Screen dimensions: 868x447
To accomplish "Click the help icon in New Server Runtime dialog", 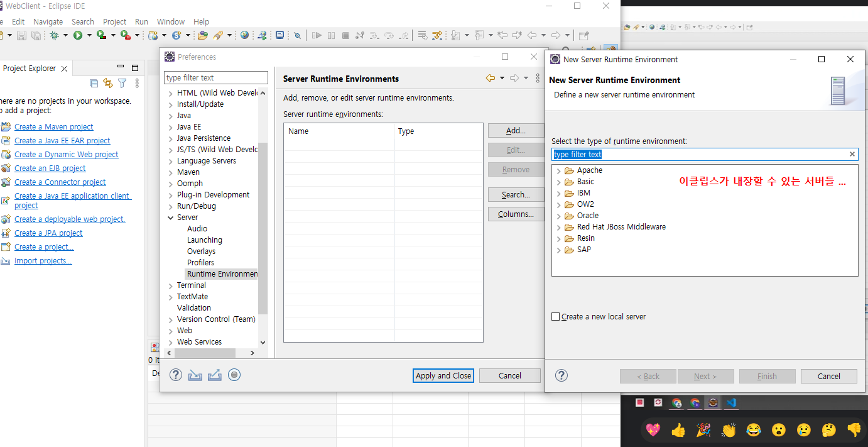I will (x=561, y=375).
